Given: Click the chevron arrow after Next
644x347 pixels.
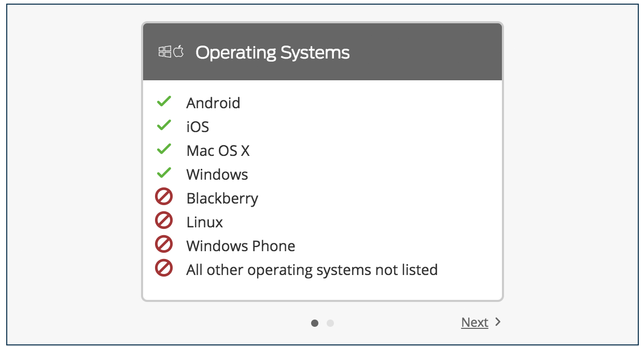Looking at the screenshot, I should pos(498,322).
